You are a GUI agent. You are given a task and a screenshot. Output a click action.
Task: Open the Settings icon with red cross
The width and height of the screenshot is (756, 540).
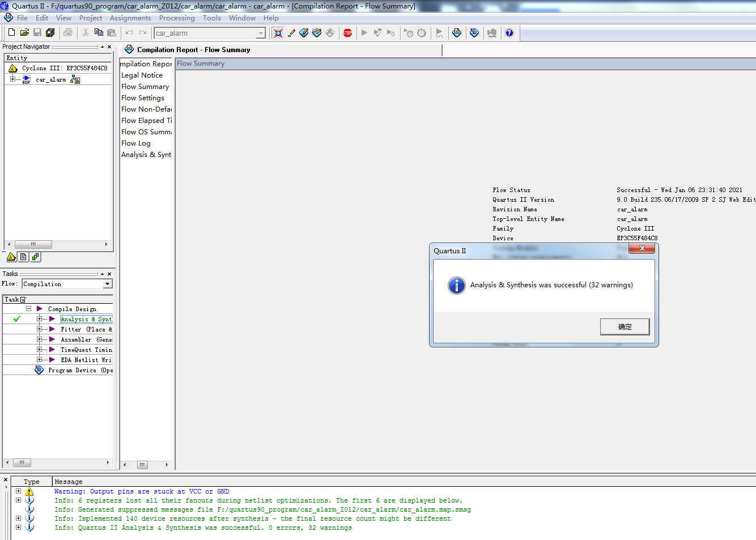tap(278, 33)
